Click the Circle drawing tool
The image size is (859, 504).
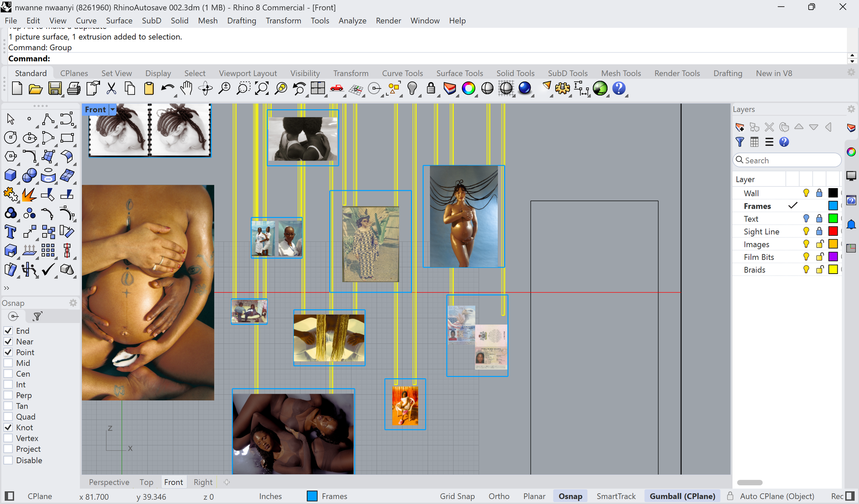click(10, 138)
